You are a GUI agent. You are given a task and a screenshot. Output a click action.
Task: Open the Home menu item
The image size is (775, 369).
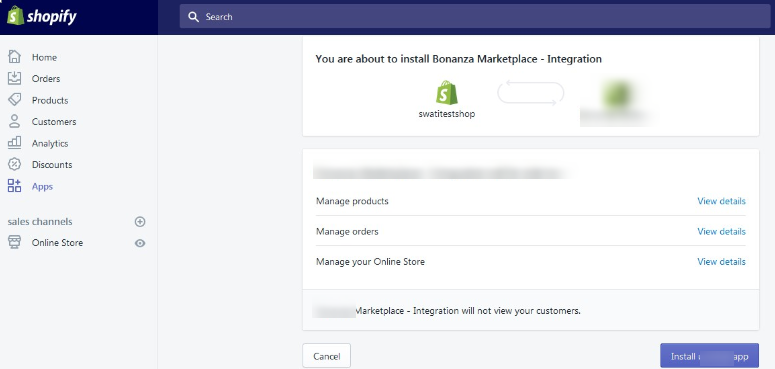pyautogui.click(x=44, y=57)
